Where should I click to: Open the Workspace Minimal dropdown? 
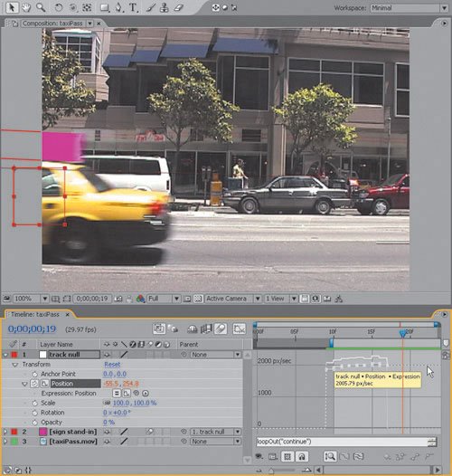[409, 8]
